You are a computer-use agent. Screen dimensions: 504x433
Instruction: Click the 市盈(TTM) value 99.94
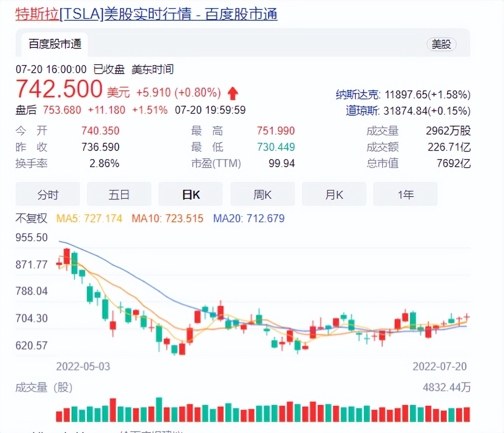[x=281, y=164]
